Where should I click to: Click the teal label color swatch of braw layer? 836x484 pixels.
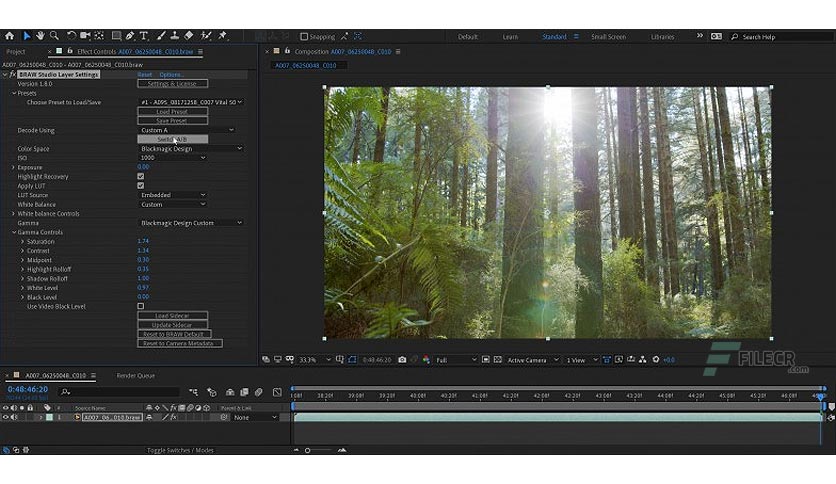(x=49, y=417)
